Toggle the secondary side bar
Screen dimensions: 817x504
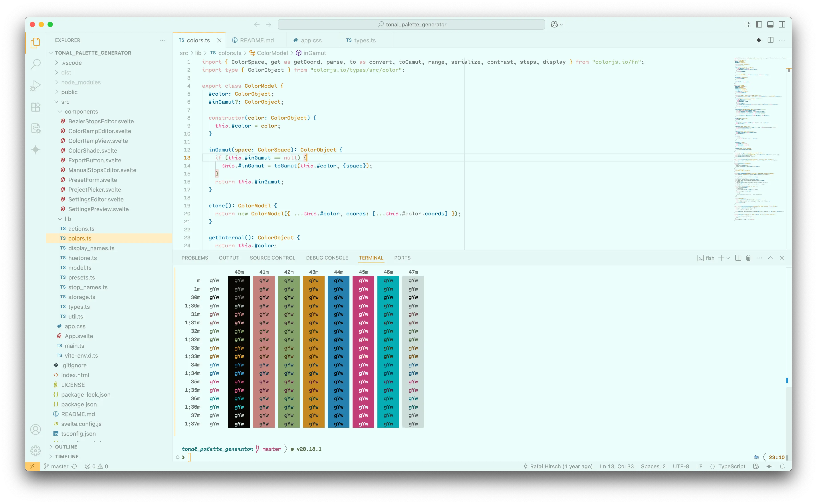pos(782,24)
